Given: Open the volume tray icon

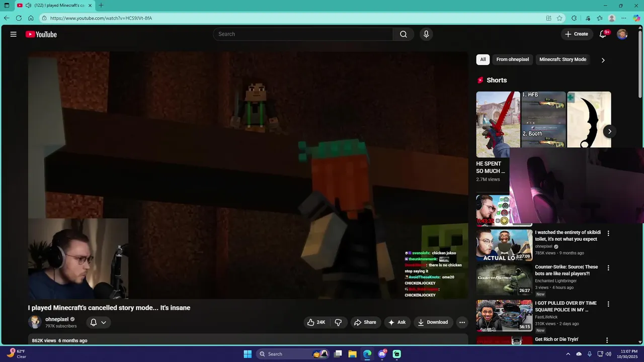Looking at the screenshot, I should [608, 354].
